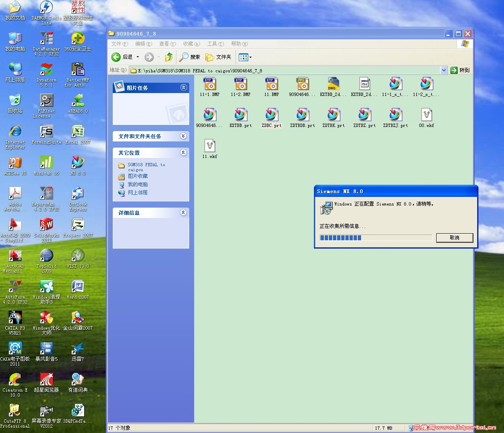Screen dimensions: 504x433
Task: Open the 我的电脑 link in 其它位置
Action: 138,184
